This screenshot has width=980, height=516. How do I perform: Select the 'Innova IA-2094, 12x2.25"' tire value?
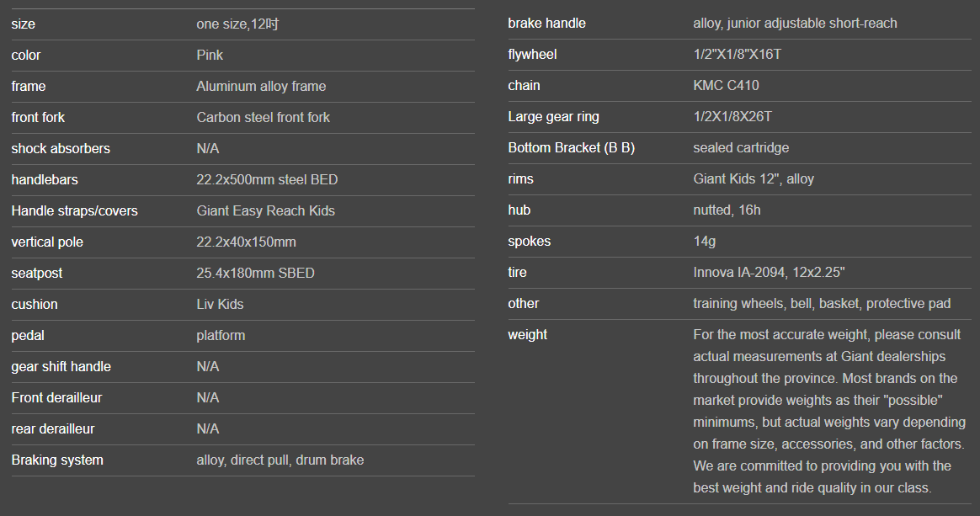pos(769,273)
